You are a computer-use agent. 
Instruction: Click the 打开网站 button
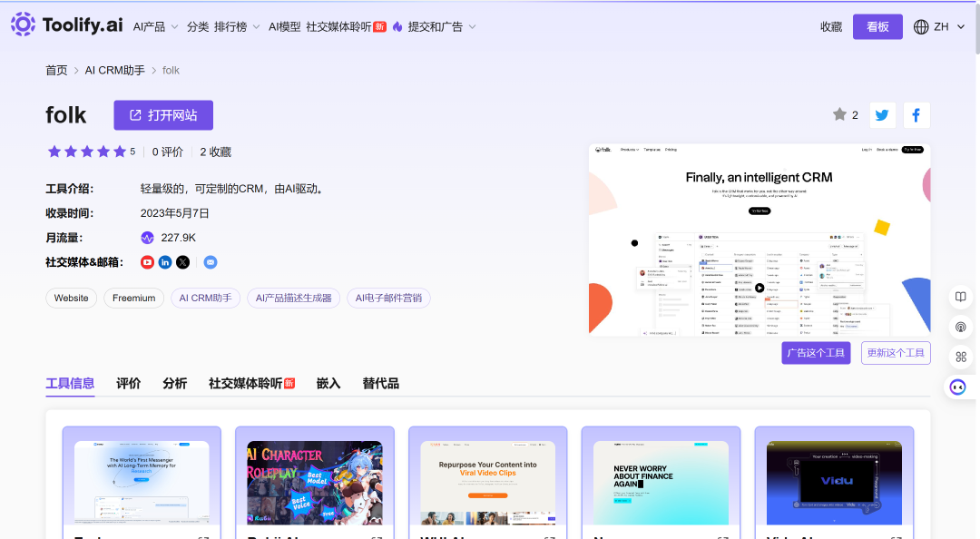point(163,115)
